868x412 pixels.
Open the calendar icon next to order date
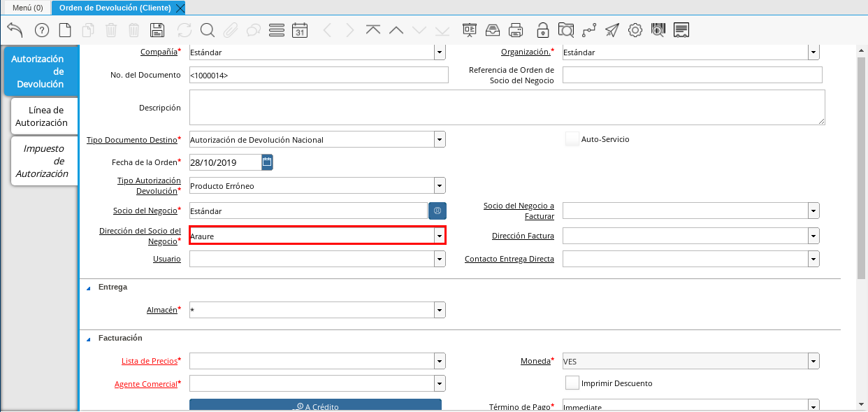pos(267,162)
